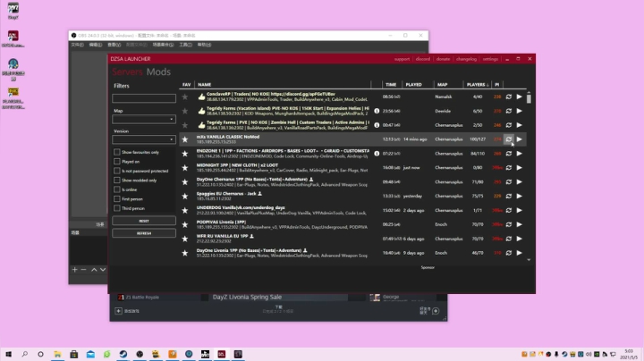The height and width of the screenshot is (361, 644).
Task: Open the changelog link
Action: (466, 59)
